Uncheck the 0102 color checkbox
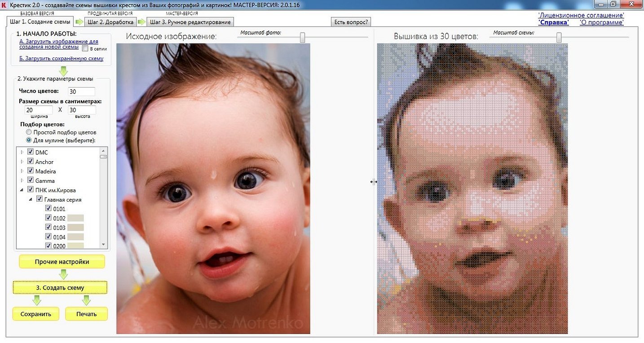This screenshot has height=343, width=644. pos(49,218)
